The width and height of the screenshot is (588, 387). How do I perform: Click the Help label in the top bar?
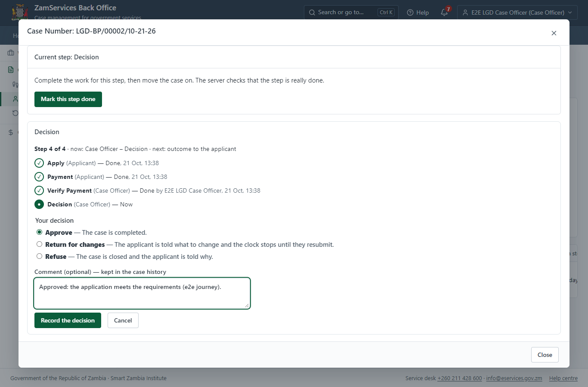coord(423,12)
